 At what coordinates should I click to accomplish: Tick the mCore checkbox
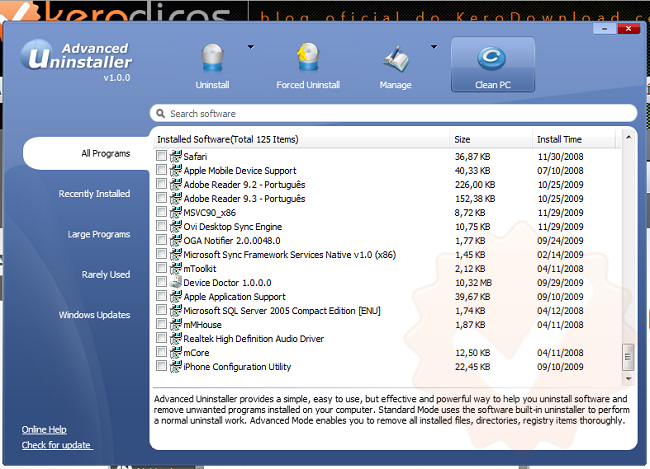(161, 352)
